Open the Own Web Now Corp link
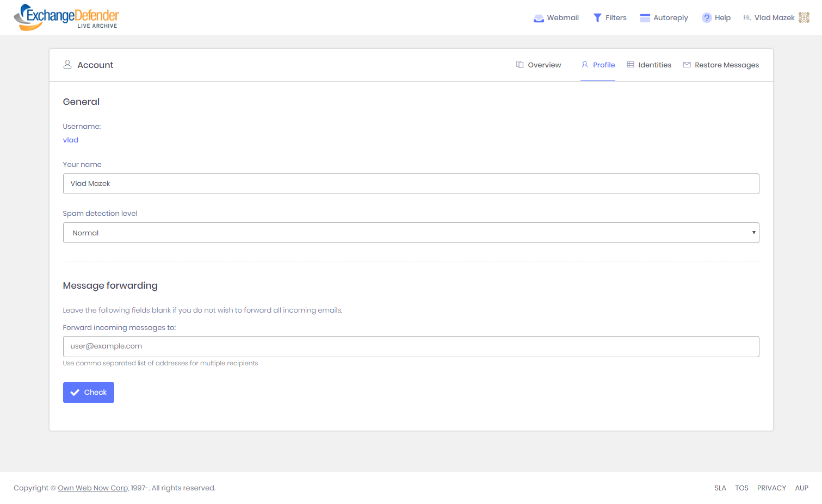The width and height of the screenshot is (822, 504). tap(92, 488)
